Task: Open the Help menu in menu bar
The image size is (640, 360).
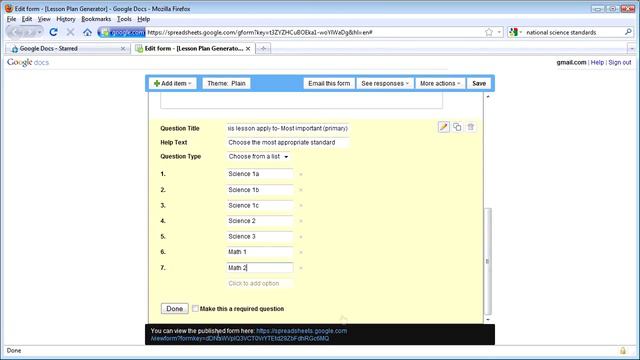Action: [x=144, y=19]
